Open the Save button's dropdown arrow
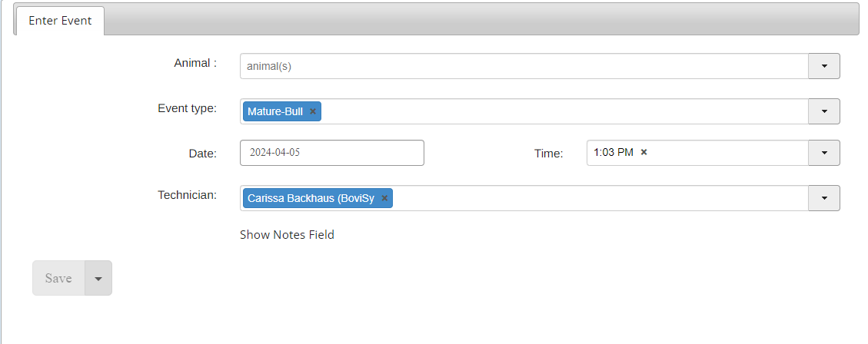868x344 pixels. click(x=98, y=278)
